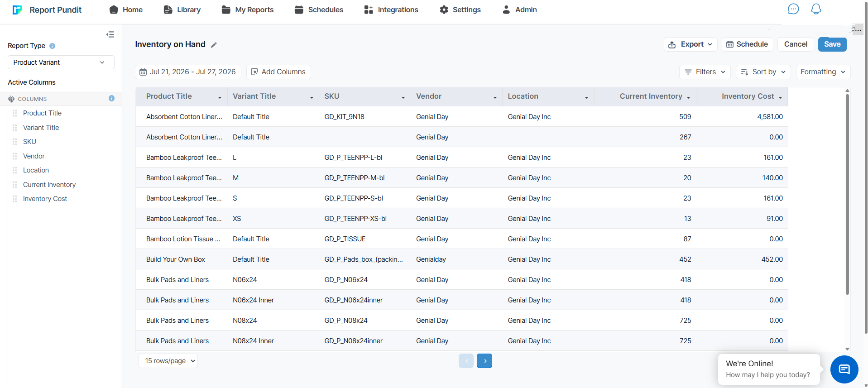The height and width of the screenshot is (388, 868).
Task: Open the Formatting dropdown
Action: tap(823, 72)
